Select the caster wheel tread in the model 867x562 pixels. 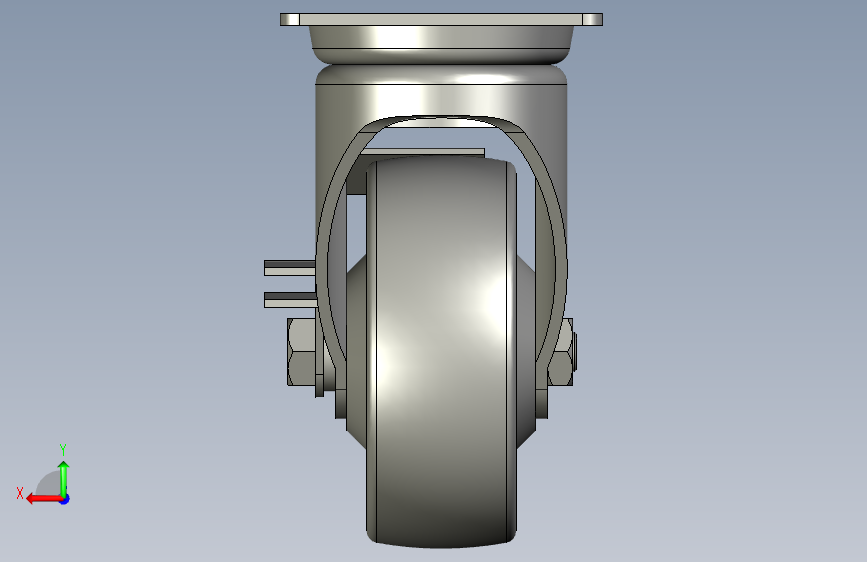point(441,352)
